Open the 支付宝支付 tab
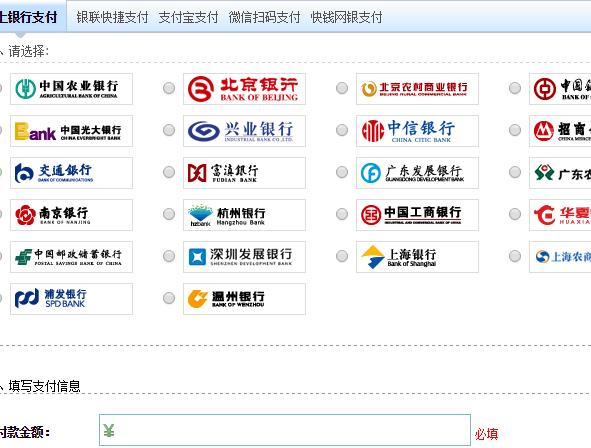591x448 pixels. point(188,17)
